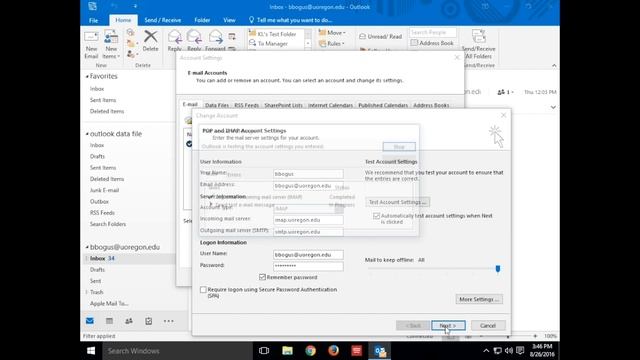
Task: Toggle the Remember password checkbox
Action: 262,277
